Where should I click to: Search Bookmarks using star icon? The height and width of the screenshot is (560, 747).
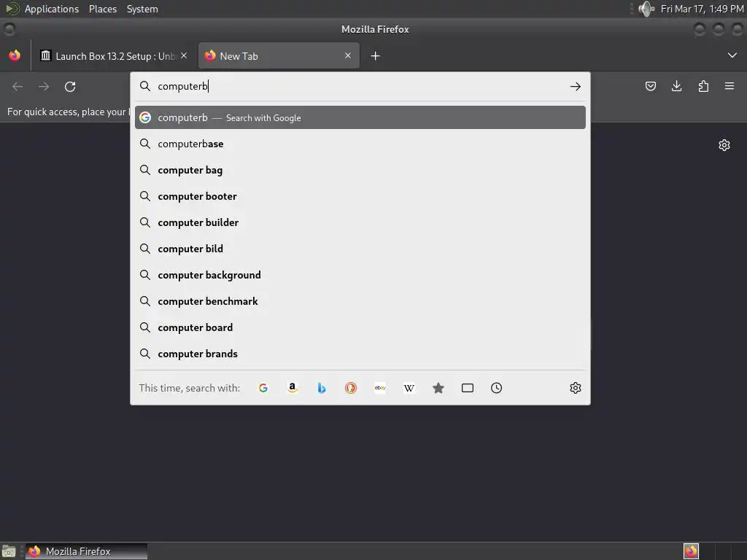coord(438,388)
